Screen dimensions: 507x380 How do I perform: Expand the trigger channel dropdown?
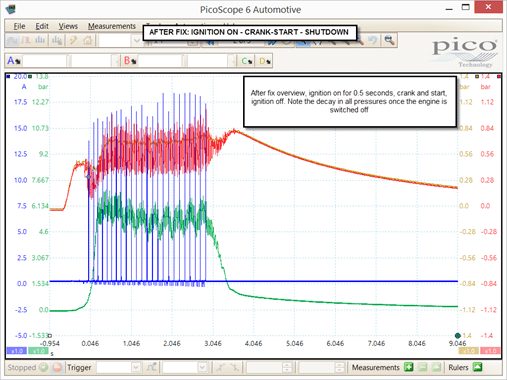tap(202, 367)
